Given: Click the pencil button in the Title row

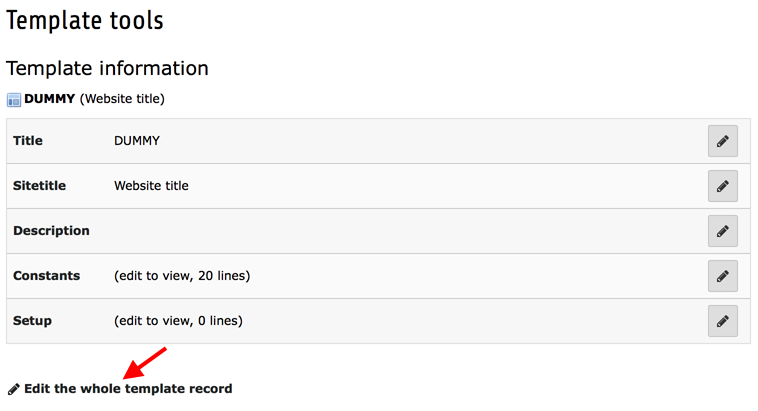Looking at the screenshot, I should [x=722, y=141].
